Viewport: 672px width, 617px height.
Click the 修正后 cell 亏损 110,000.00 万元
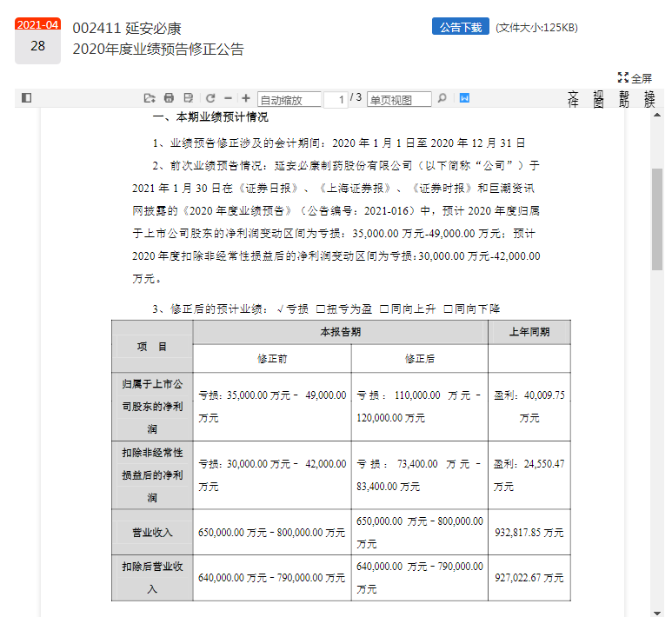tap(420, 406)
